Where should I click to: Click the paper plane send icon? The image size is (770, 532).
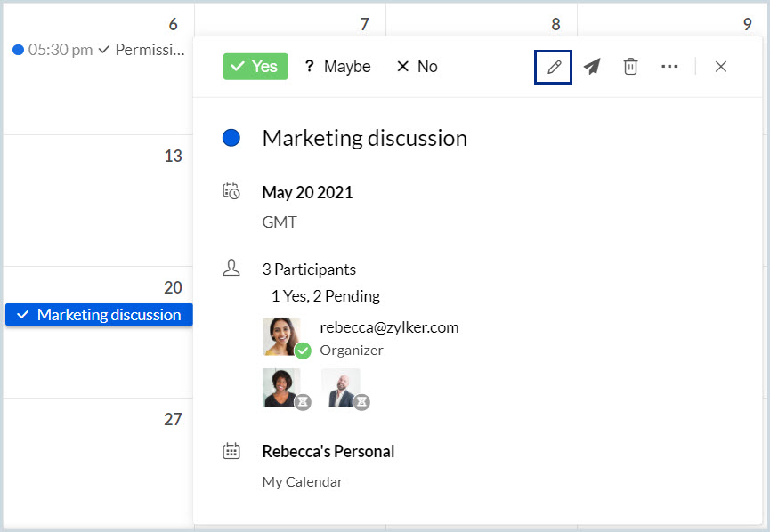point(592,67)
